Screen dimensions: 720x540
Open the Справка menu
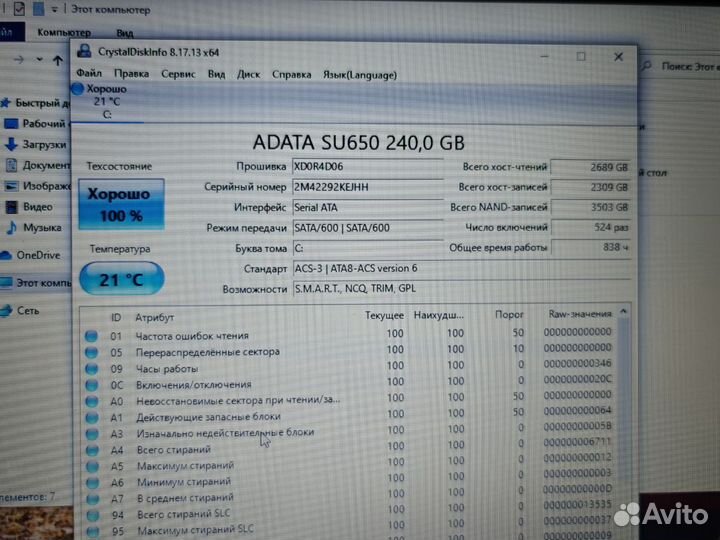[x=292, y=74]
